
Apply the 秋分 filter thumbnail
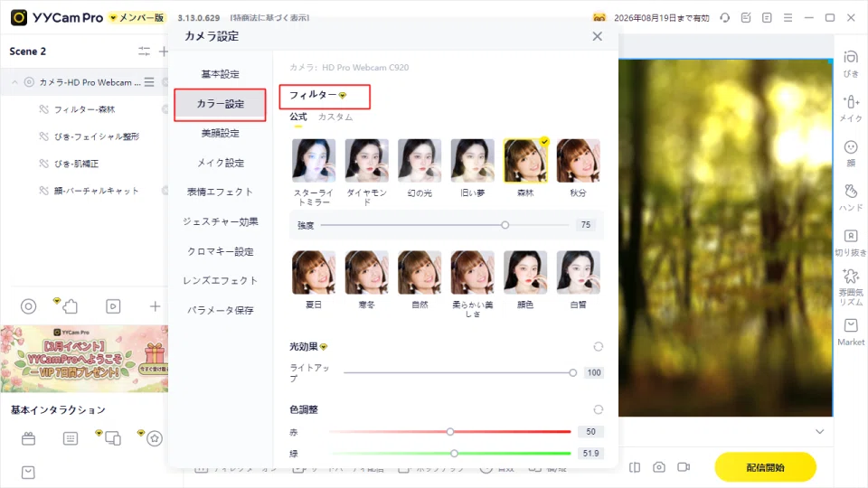coord(578,161)
